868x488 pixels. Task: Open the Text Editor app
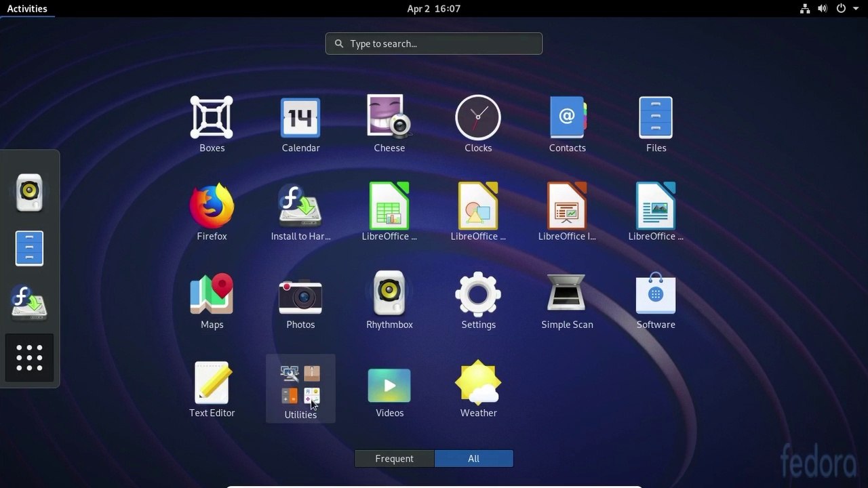[212, 382]
